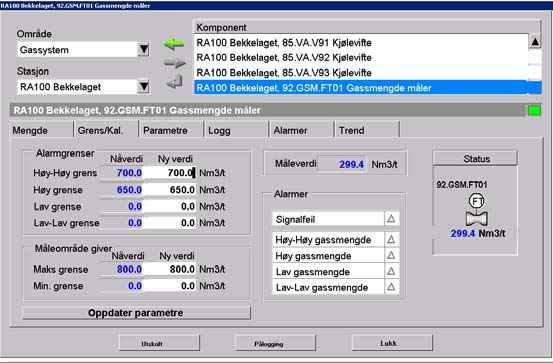Switch to the Parametre tab
Image resolution: width=553 pixels, height=363 pixels.
point(171,130)
